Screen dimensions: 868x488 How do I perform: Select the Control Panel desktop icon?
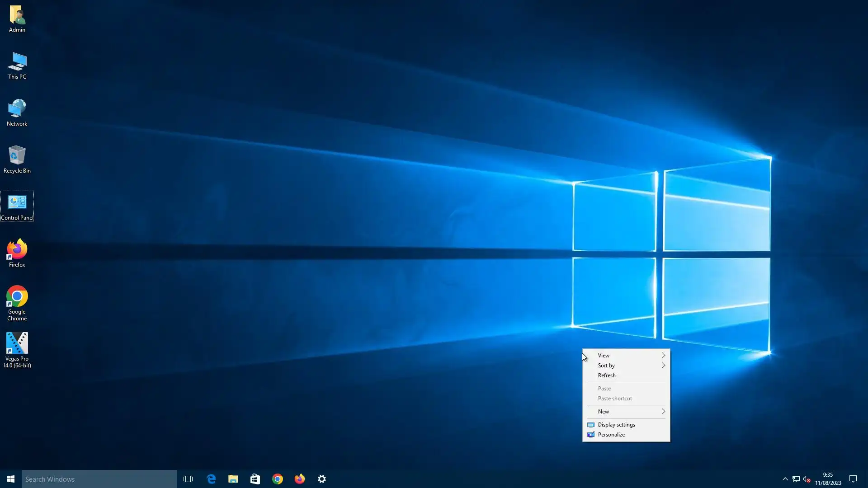coord(17,202)
